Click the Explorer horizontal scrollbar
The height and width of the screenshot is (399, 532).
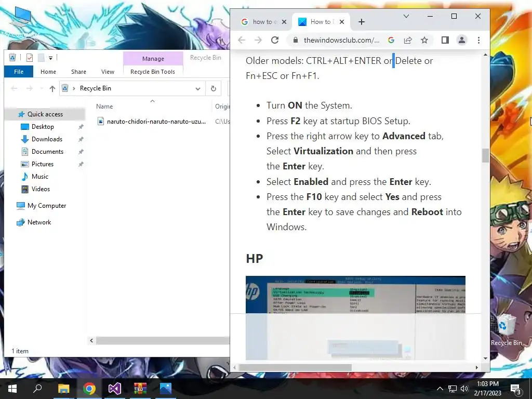pyautogui.click(x=163, y=340)
